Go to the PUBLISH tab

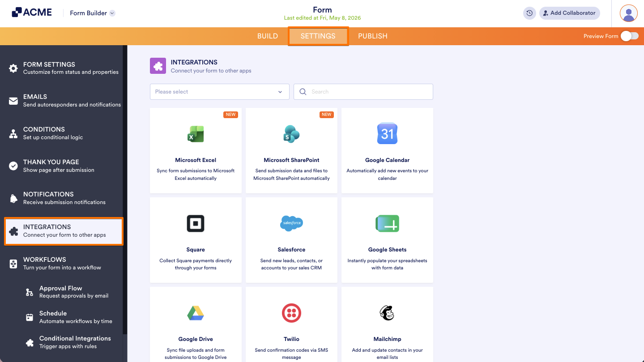click(373, 36)
